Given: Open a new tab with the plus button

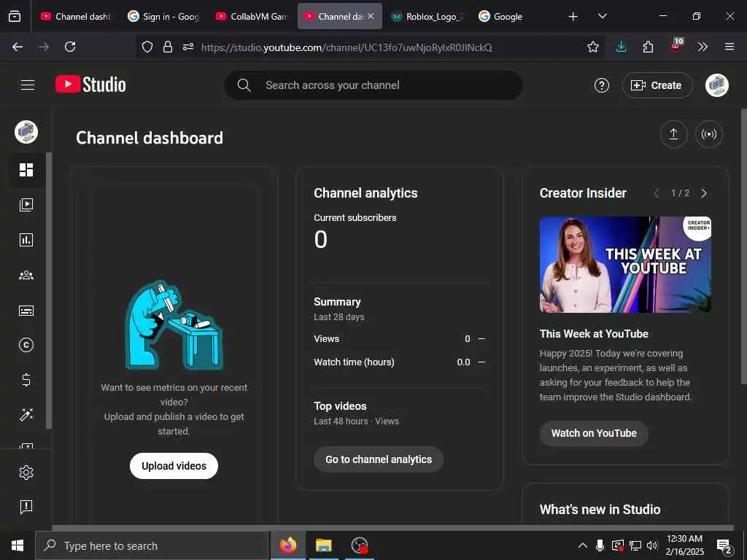Looking at the screenshot, I should click(573, 17).
